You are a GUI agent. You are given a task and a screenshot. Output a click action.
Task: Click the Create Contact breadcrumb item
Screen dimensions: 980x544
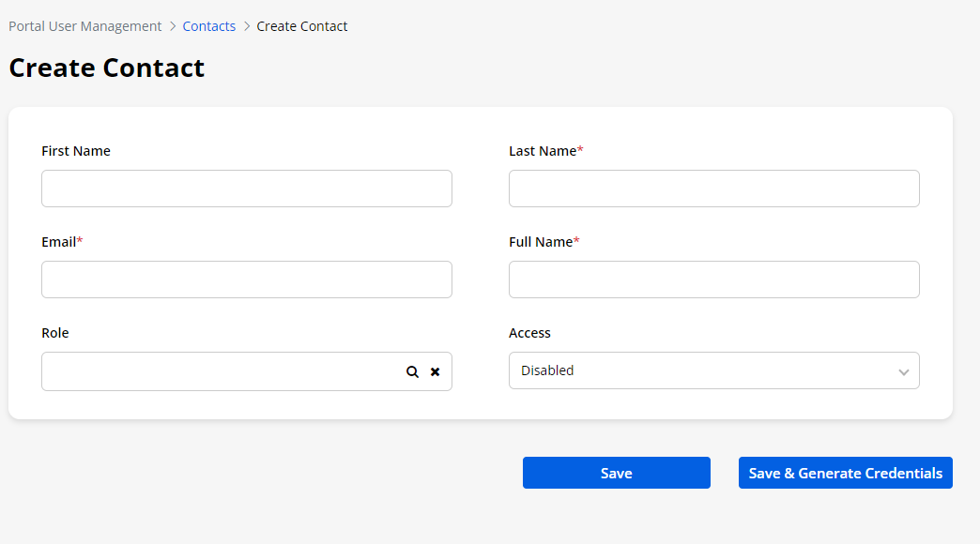pos(301,26)
